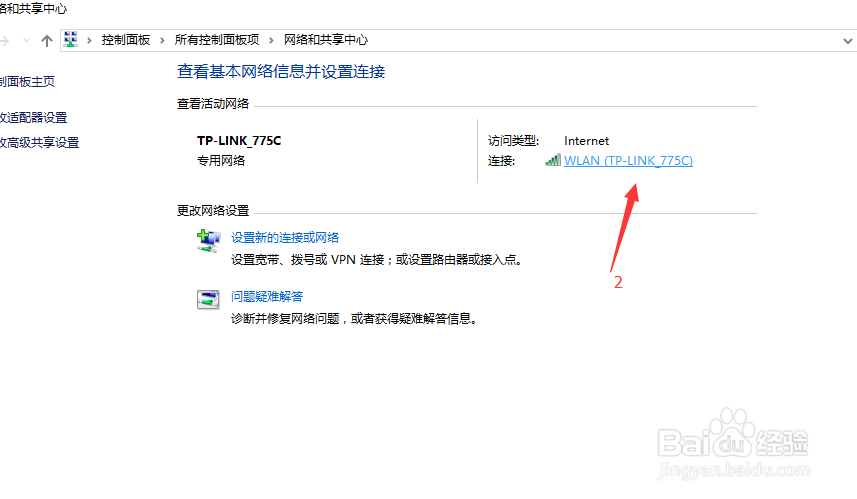Go forward with the forward arrow
857x499 pixels.
coord(4,40)
